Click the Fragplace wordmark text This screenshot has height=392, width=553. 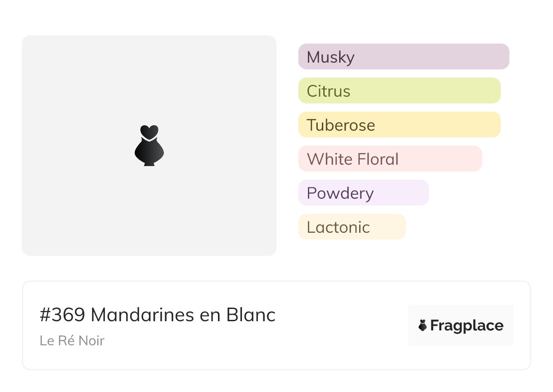467,325
